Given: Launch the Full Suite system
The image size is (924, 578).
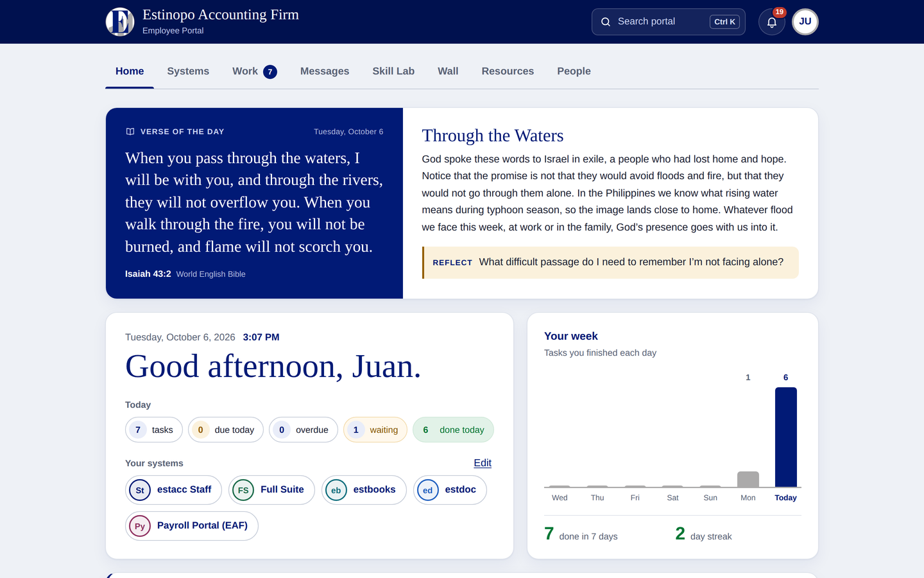Looking at the screenshot, I should pos(271,490).
